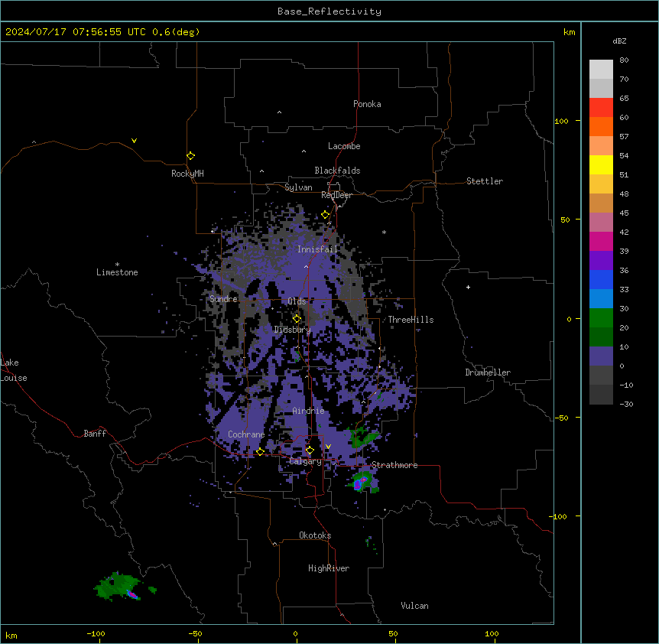The image size is (659, 644).
Task: Select the purple swatch between 39 and 36 dBZ
Action: [x=601, y=261]
